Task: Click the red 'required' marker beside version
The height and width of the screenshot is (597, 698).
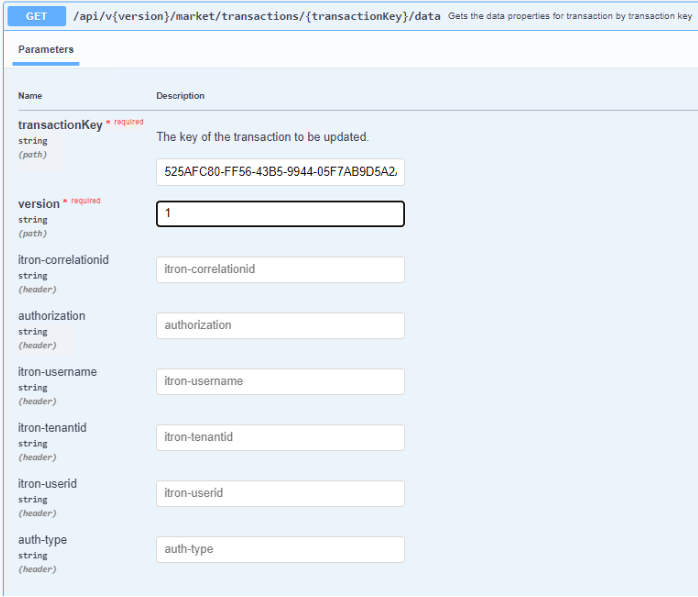Action: (85, 201)
